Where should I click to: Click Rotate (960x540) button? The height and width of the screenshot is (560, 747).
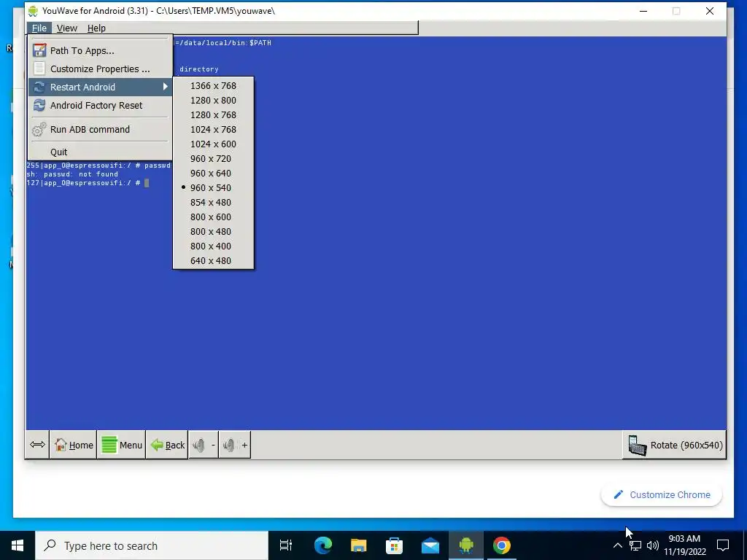click(x=675, y=445)
